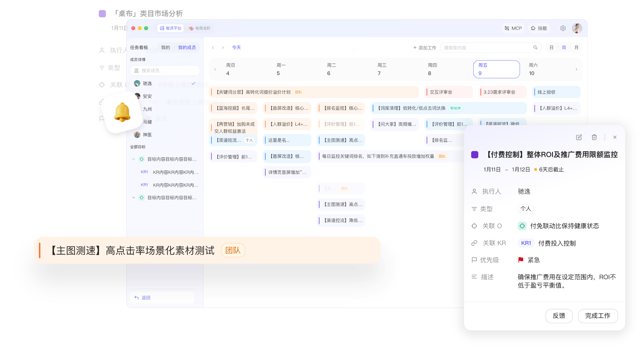The image size is (644, 351).
Task: Open the settings gear icon
Action: tap(563, 28)
